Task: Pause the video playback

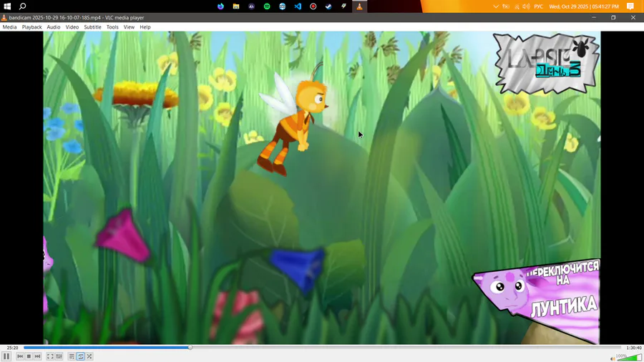Action: coord(6,356)
